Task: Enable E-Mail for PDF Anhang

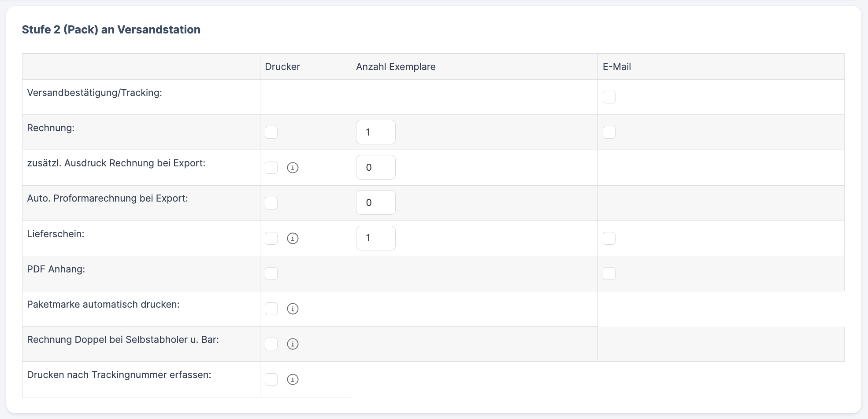Action: click(609, 273)
